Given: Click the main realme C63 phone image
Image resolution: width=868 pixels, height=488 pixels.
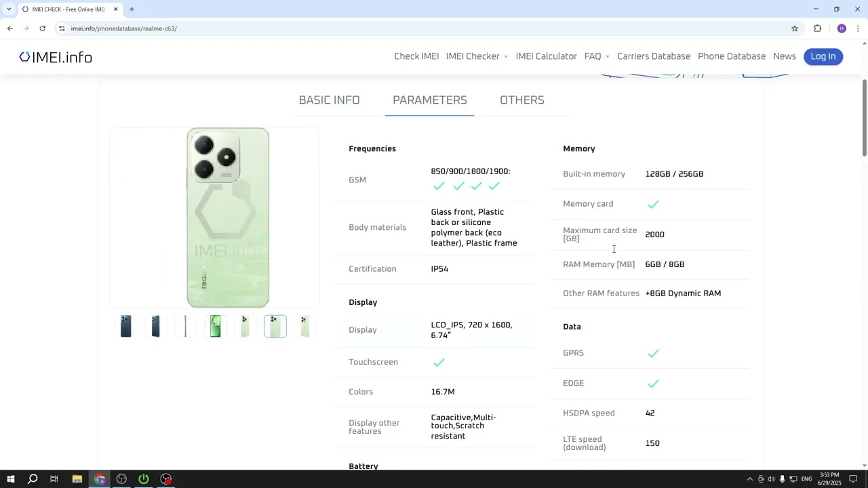Looking at the screenshot, I should click(x=228, y=218).
